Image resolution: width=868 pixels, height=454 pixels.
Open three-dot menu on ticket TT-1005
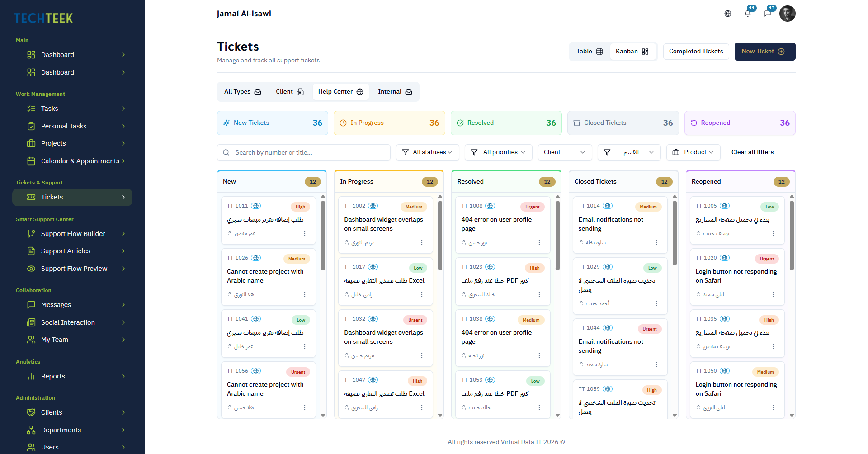coord(774,233)
